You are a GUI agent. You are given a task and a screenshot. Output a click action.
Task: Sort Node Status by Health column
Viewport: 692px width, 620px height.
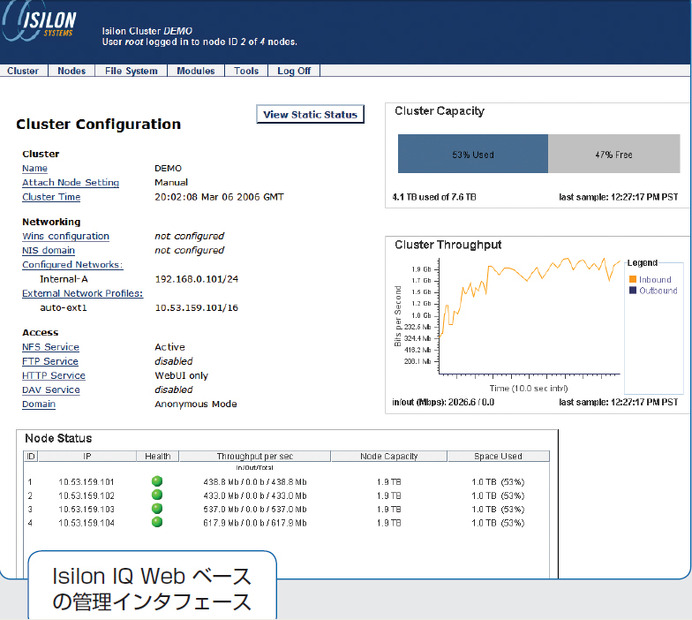pos(158,456)
